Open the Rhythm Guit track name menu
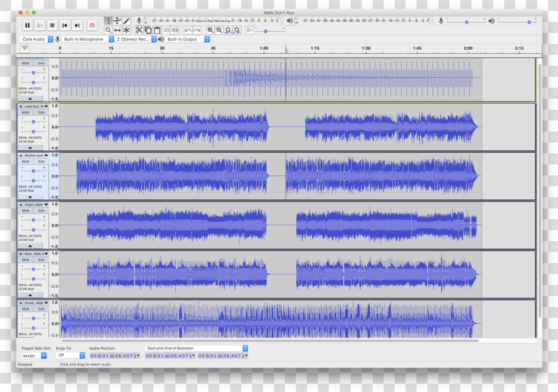Image resolution: width=558 pixels, height=392 pixels. click(x=36, y=155)
